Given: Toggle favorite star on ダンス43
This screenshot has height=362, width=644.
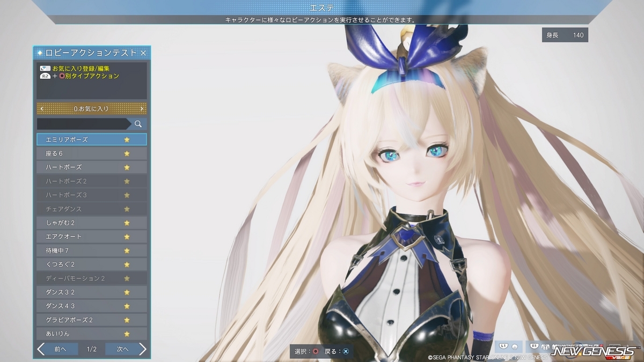Looking at the screenshot, I should click(x=127, y=306).
